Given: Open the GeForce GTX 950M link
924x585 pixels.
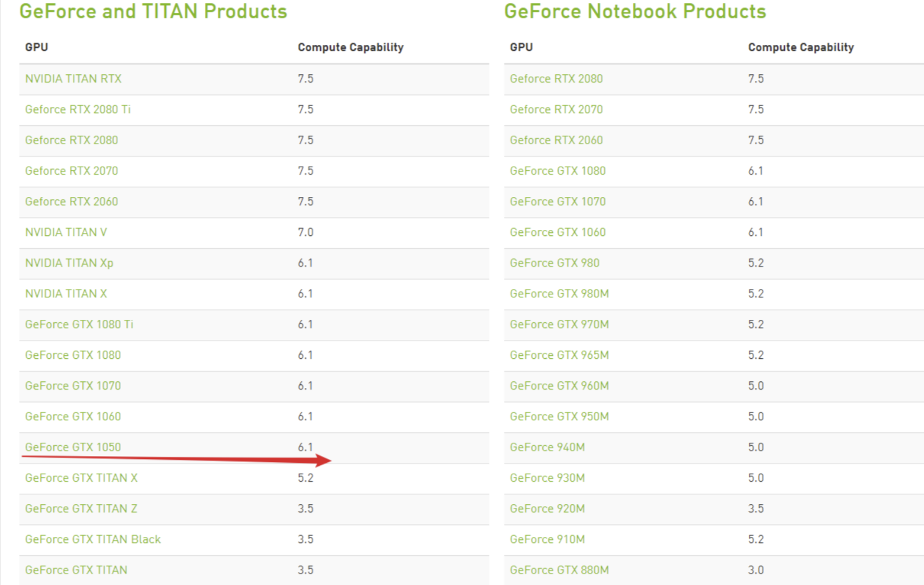Looking at the screenshot, I should [x=559, y=417].
